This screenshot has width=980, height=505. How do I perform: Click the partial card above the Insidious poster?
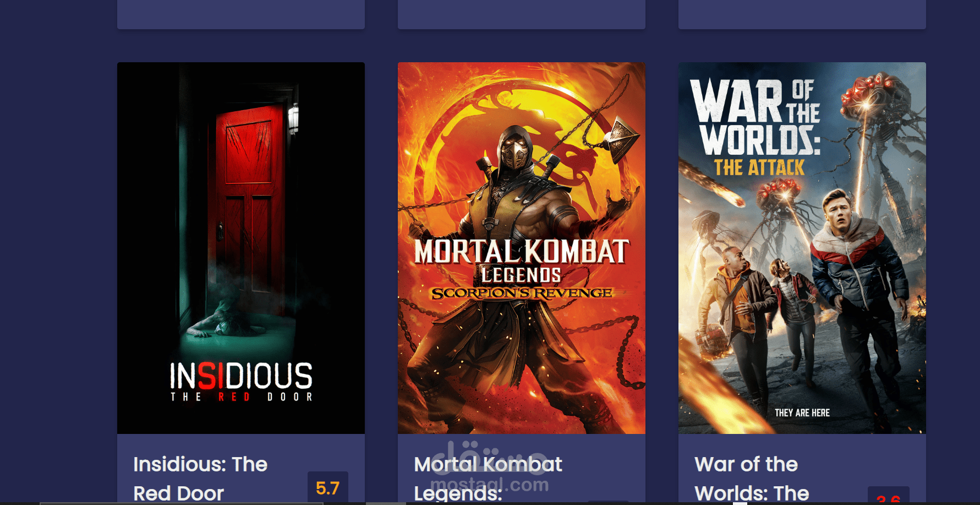(x=241, y=14)
